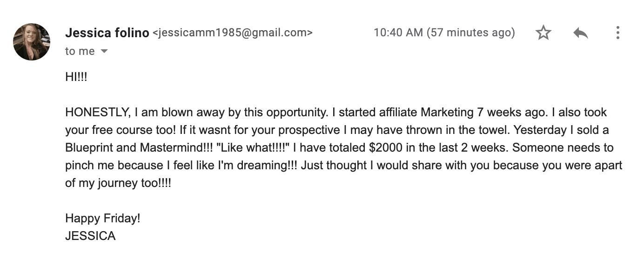Click the "HI!!!" greeting line

(x=76, y=77)
